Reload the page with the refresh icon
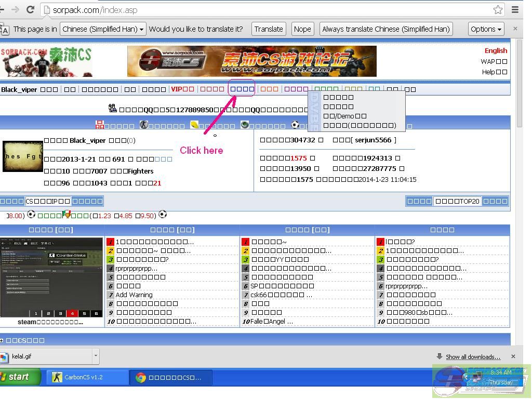Image resolution: width=532 pixels, height=399 pixels. pyautogui.click(x=30, y=9)
